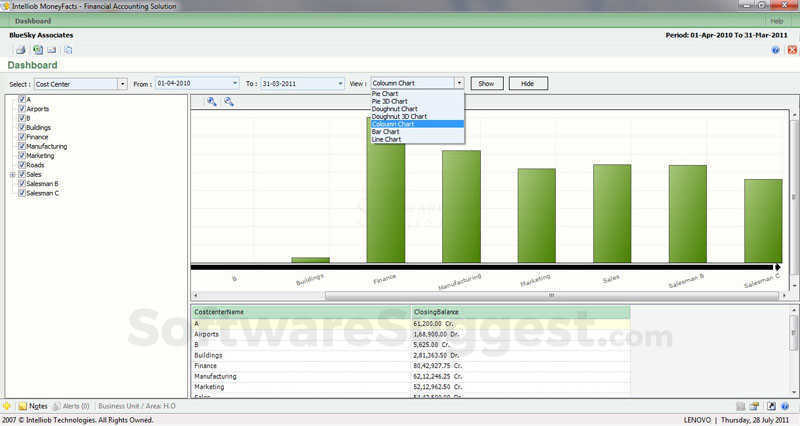This screenshot has height=426, width=800.
Task: Uncheck the Salesman C checkbox
Action: coord(22,193)
